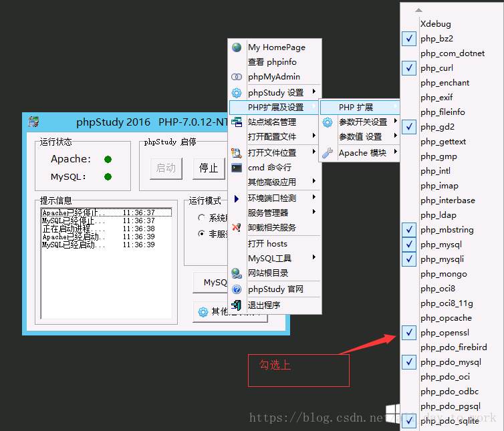This screenshot has height=431, width=504.
Task: Click the blue question mark phpStudy 官网 icon
Action: point(237,289)
